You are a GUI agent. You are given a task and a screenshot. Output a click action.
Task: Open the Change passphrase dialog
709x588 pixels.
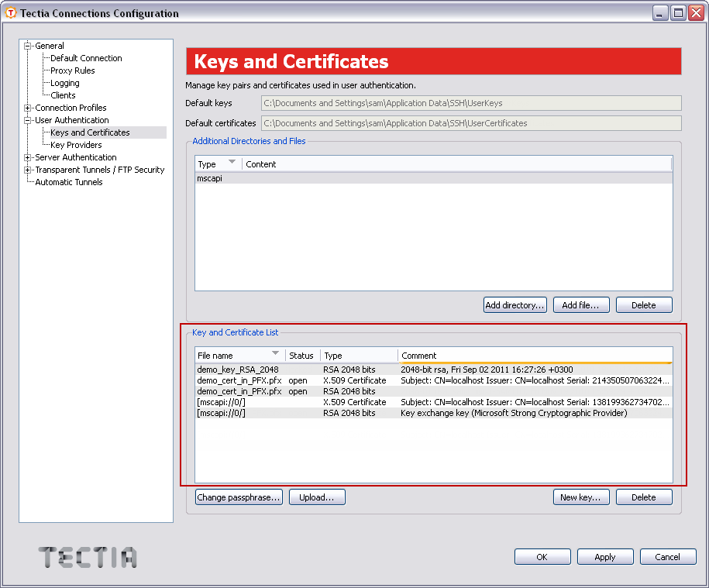[x=239, y=497]
